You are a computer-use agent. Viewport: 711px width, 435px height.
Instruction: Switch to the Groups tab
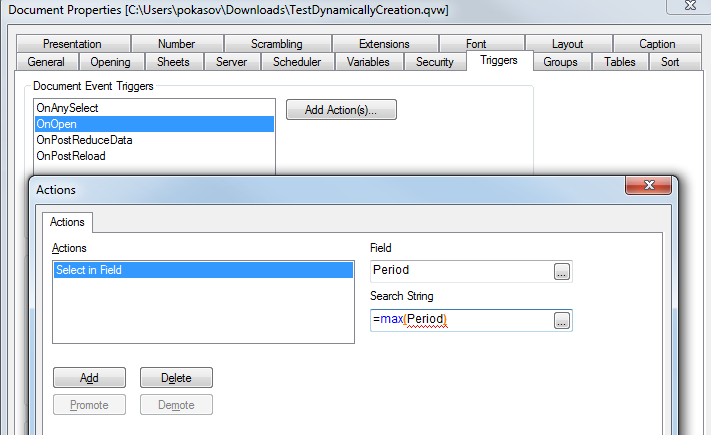561,62
